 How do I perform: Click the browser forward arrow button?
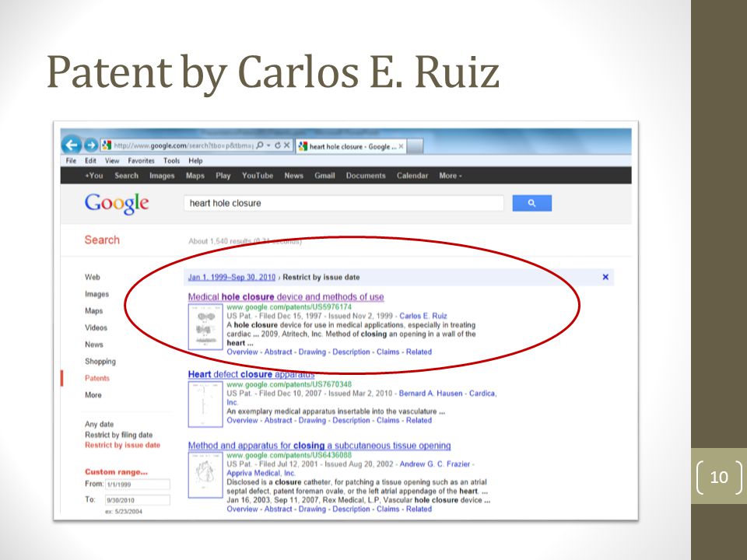click(91, 145)
